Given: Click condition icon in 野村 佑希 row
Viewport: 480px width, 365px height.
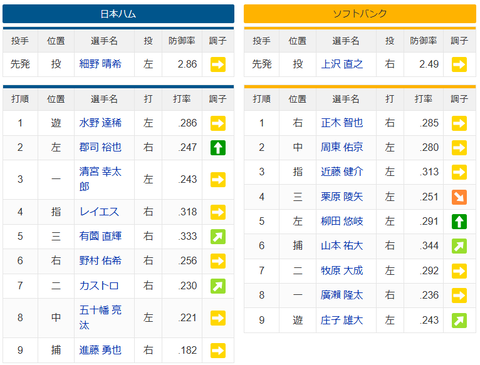Looking at the screenshot, I should (x=218, y=261).
